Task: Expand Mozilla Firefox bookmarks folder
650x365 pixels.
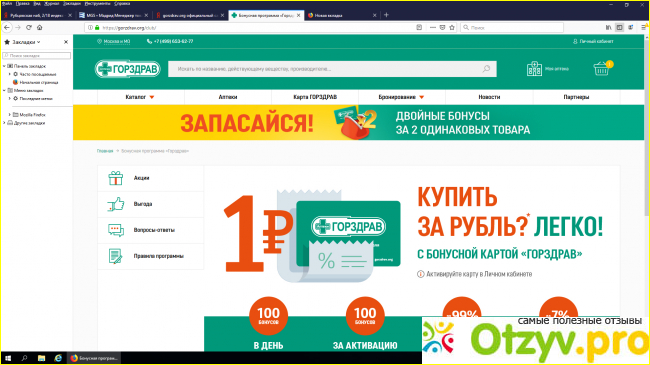Action: point(10,115)
